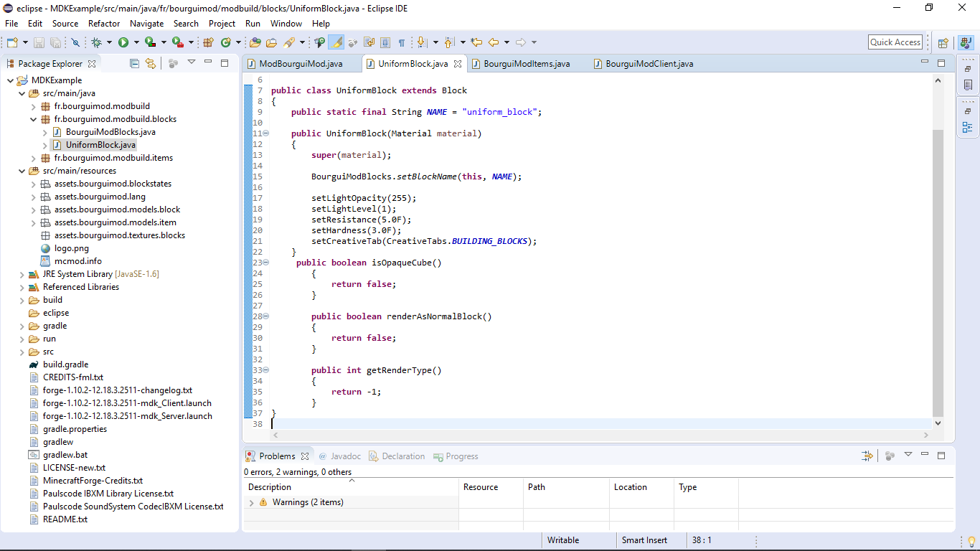This screenshot has height=551, width=980.
Task: Open the Run button dropdown arrow
Action: click(136, 43)
